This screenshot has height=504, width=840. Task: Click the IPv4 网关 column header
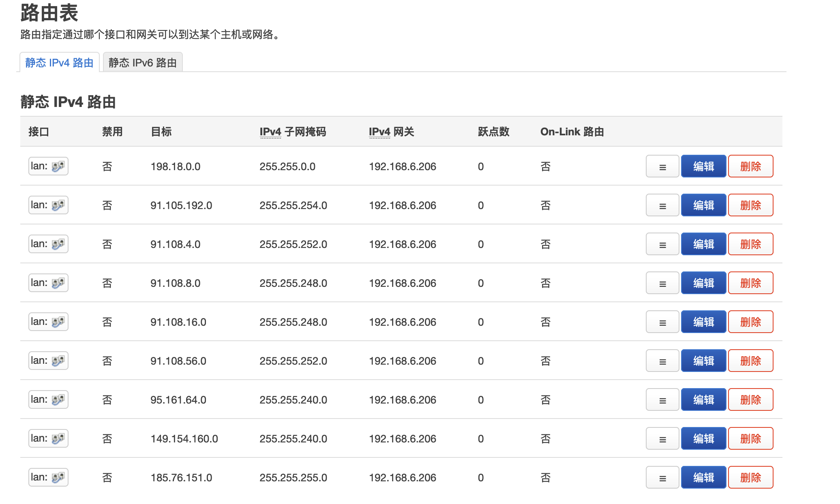pyautogui.click(x=391, y=132)
